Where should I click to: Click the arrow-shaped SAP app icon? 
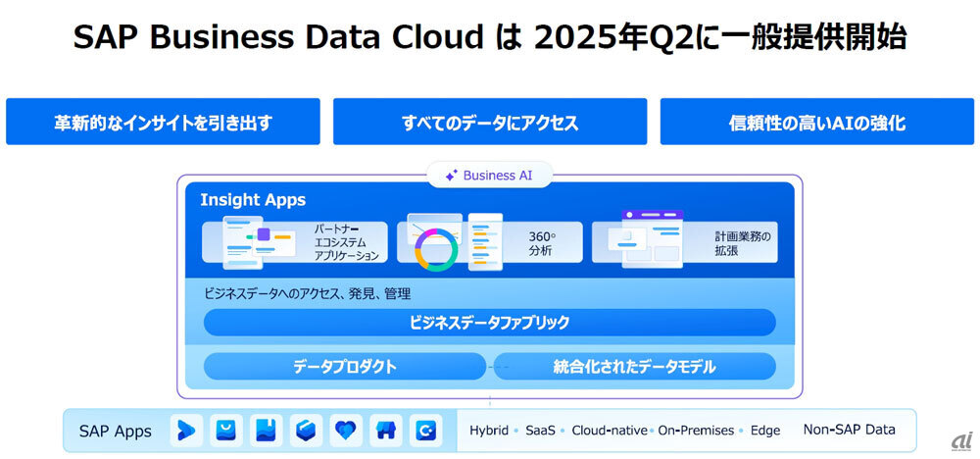[x=186, y=431]
